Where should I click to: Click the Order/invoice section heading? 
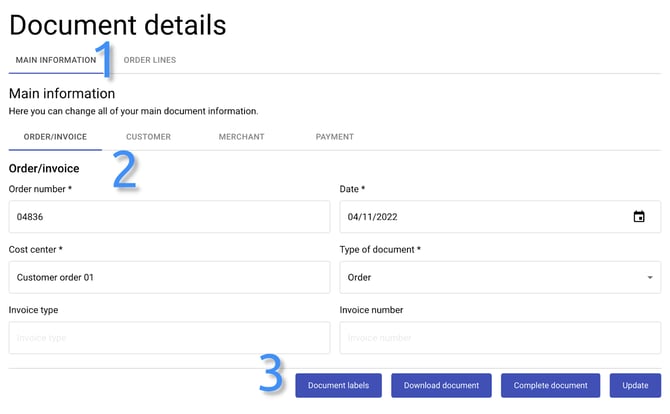tap(44, 168)
